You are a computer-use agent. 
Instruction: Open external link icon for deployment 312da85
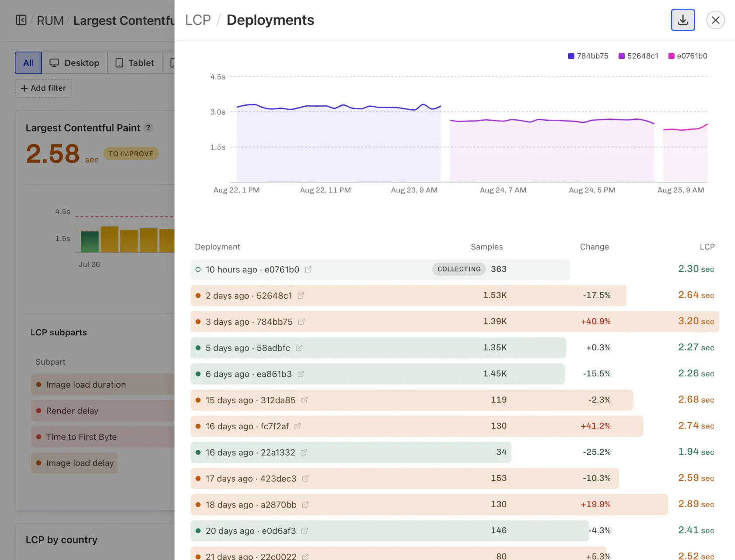pos(304,400)
